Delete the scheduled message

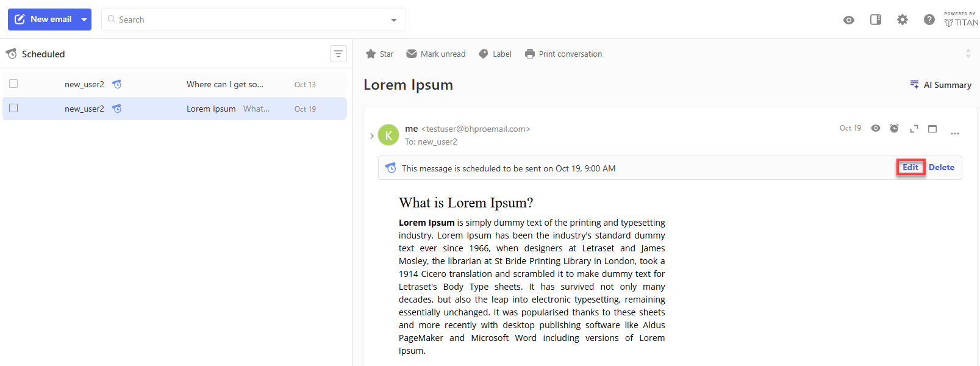coord(942,167)
